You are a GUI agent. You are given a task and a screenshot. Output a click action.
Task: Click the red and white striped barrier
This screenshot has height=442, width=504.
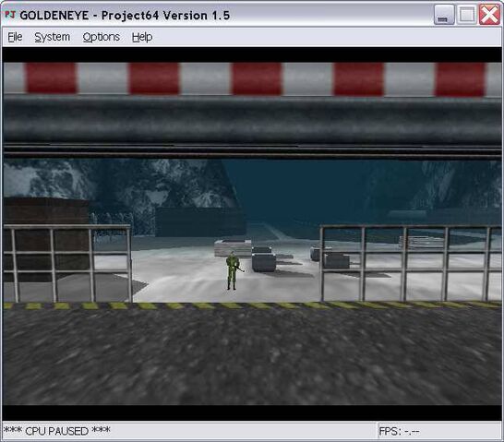pos(252,79)
